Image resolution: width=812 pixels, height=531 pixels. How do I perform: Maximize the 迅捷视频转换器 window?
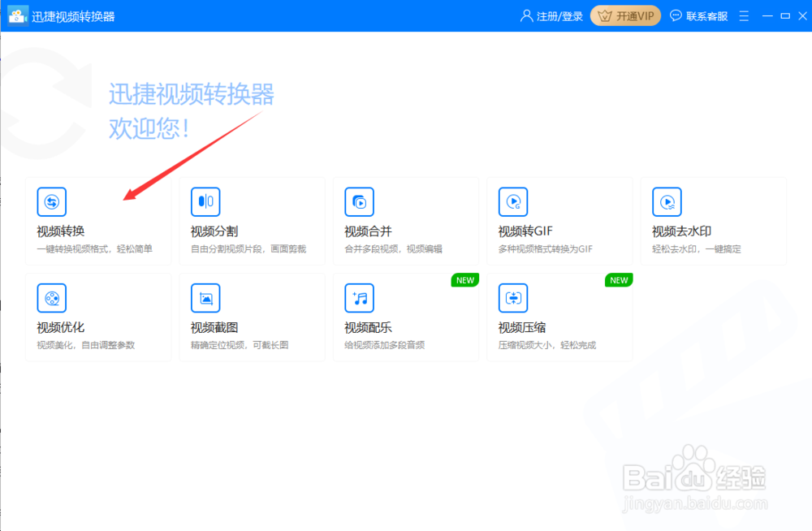785,16
